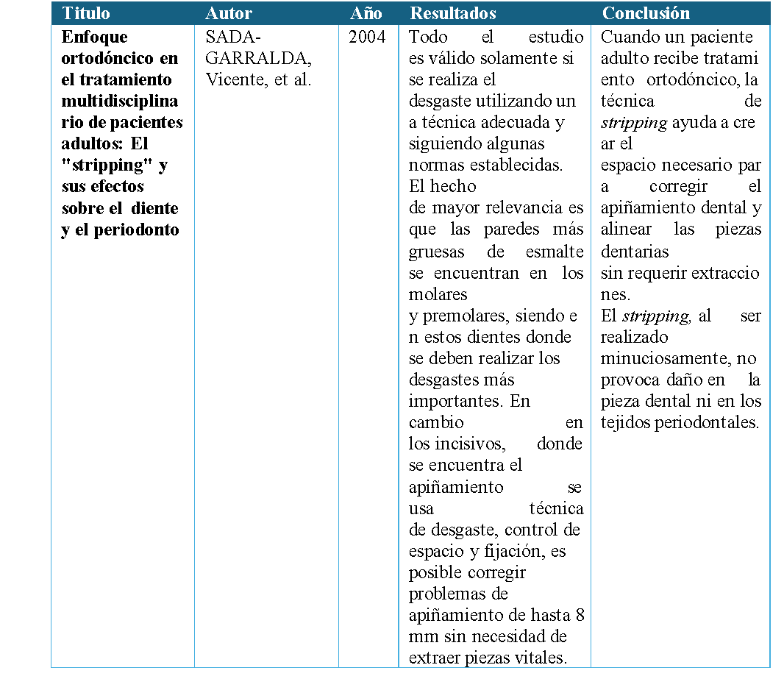784x690 pixels.
Task: Click the text 'El hecho'
Action: point(443,186)
